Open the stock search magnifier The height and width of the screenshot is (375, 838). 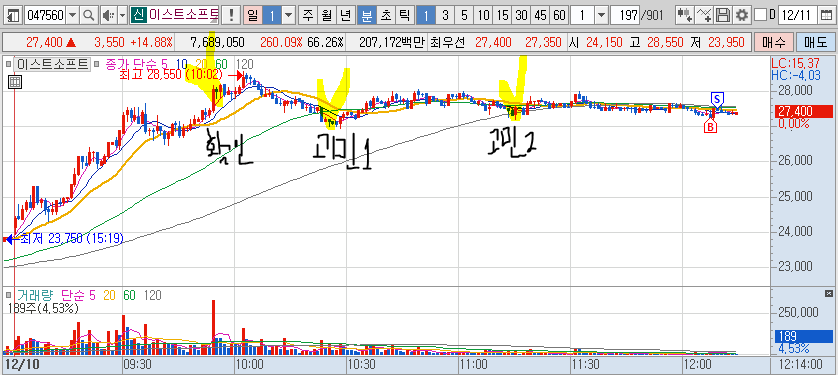pyautogui.click(x=89, y=15)
